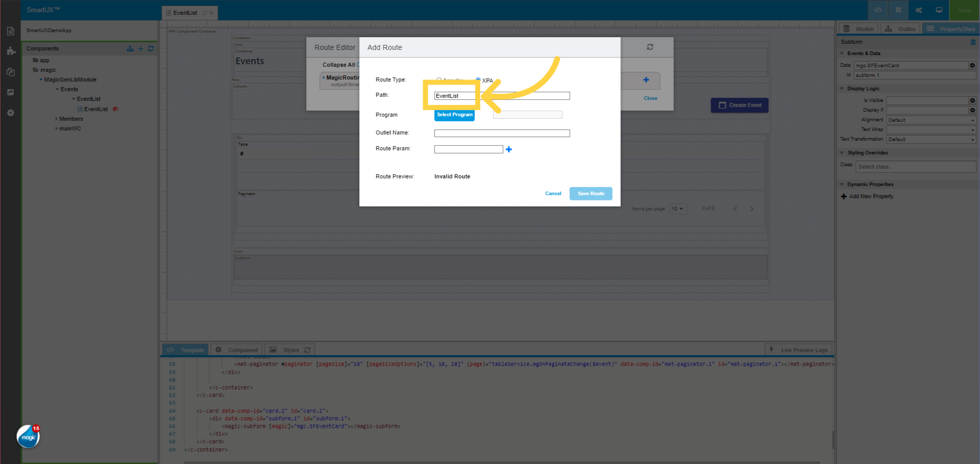Image resolution: width=980 pixels, height=464 pixels.
Task: Click the expand layout icon in top toolbar
Action: click(898, 10)
